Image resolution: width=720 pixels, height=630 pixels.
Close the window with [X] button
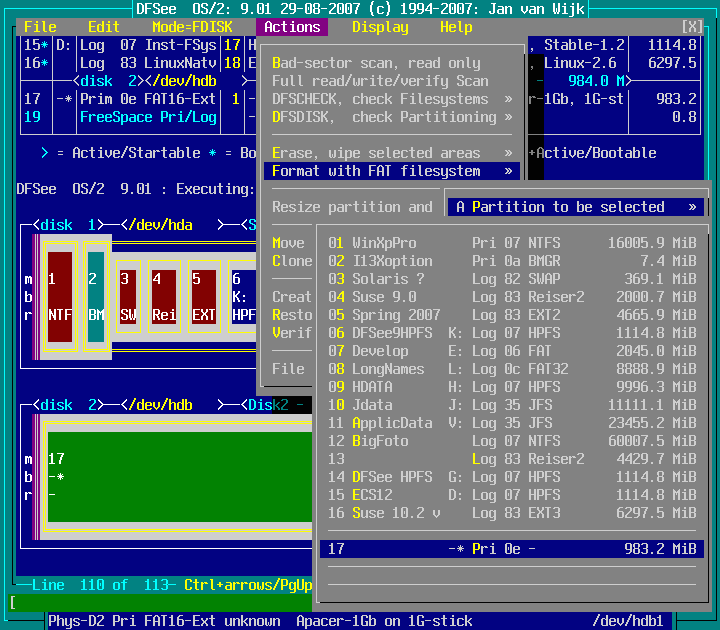coord(691,27)
